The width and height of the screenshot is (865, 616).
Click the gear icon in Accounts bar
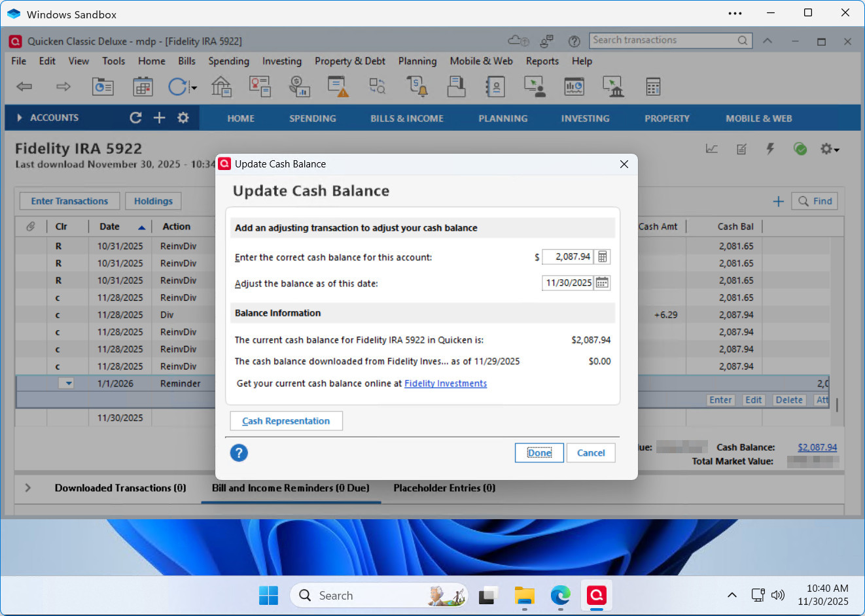point(183,118)
